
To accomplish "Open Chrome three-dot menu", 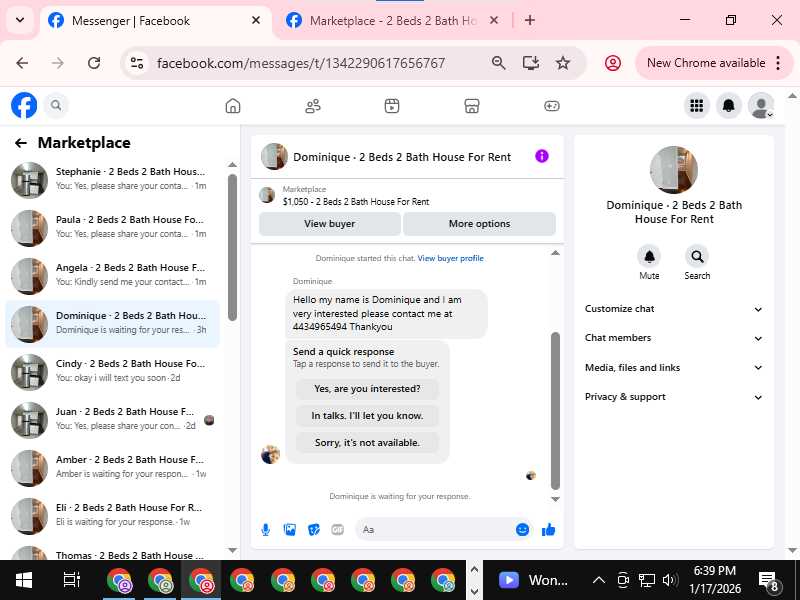I will click(778, 63).
